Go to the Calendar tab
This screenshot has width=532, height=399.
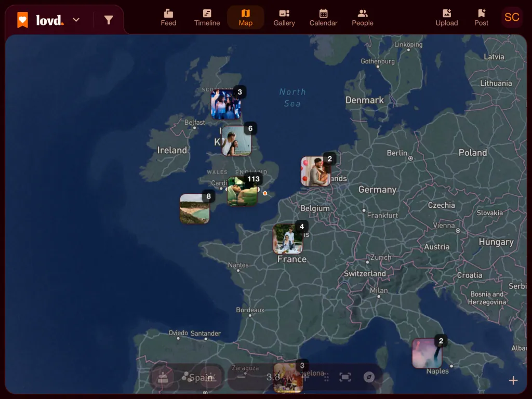click(x=323, y=18)
